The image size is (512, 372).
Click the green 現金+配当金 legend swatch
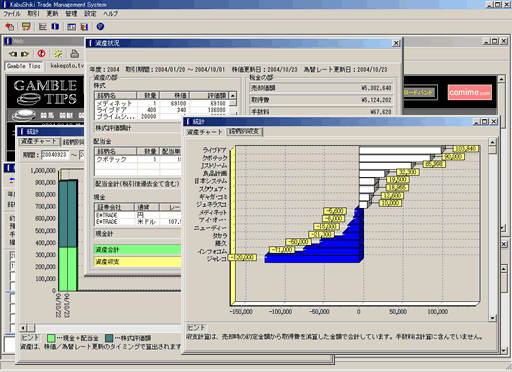point(51,338)
